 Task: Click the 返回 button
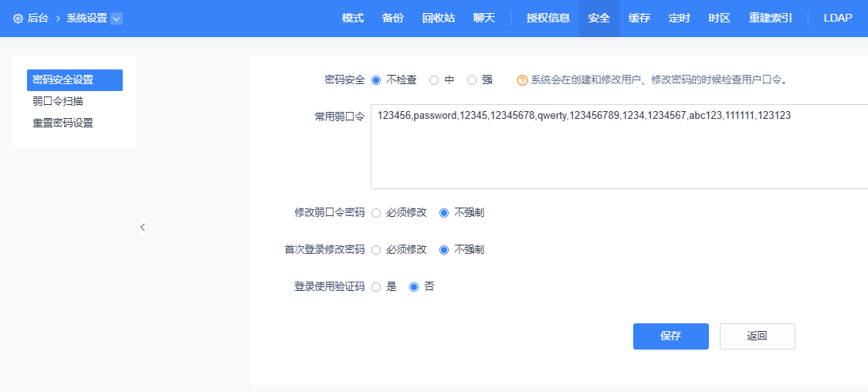[758, 336]
